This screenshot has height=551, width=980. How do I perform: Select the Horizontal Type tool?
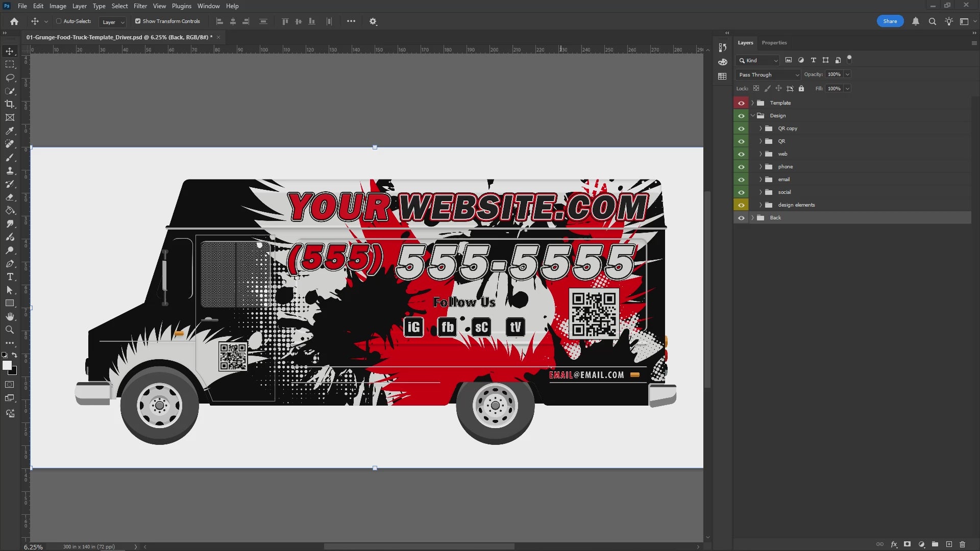[10, 277]
